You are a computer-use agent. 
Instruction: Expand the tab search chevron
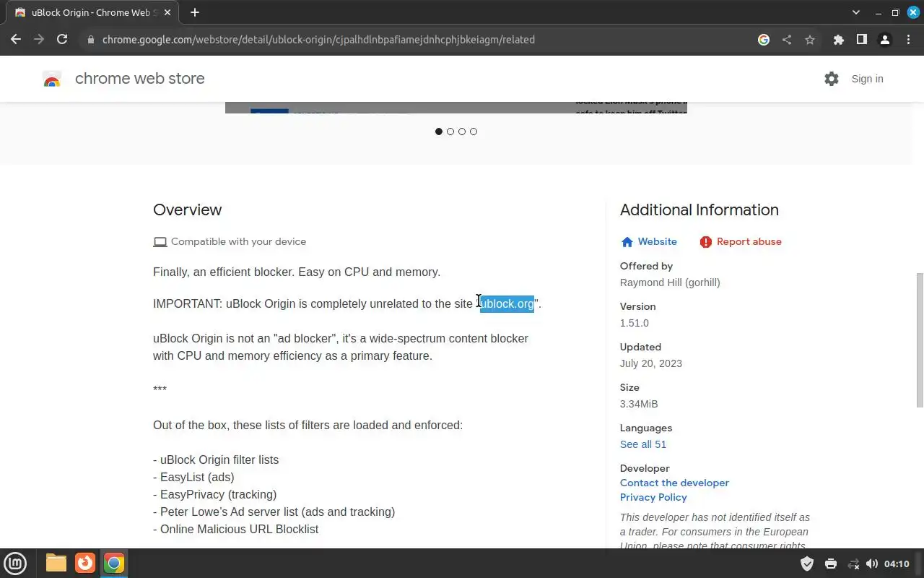(x=856, y=12)
